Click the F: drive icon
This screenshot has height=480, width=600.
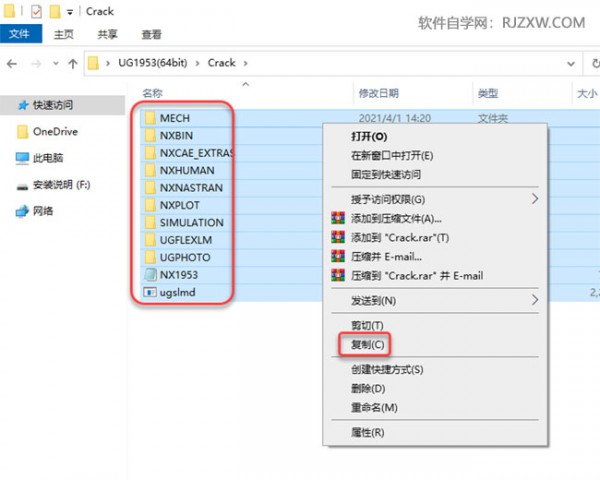pyautogui.click(x=22, y=187)
